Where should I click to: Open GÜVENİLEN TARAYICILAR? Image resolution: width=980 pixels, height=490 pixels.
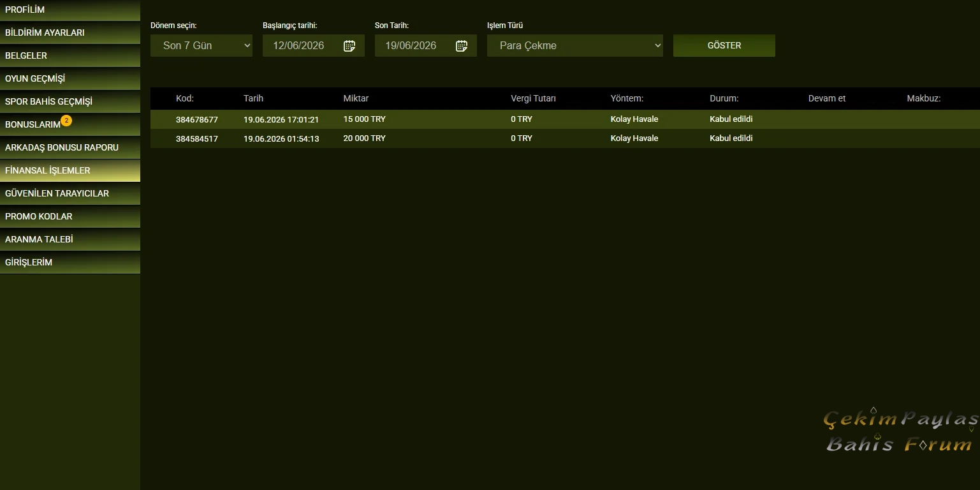point(70,193)
